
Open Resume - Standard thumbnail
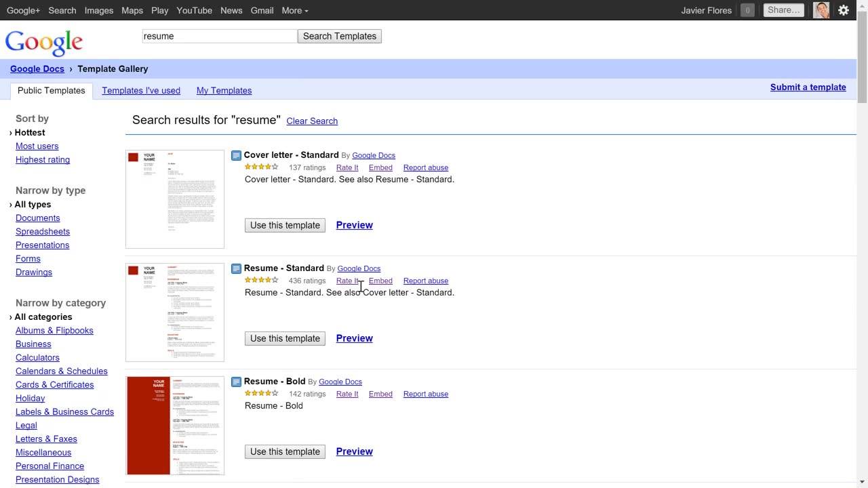point(175,312)
